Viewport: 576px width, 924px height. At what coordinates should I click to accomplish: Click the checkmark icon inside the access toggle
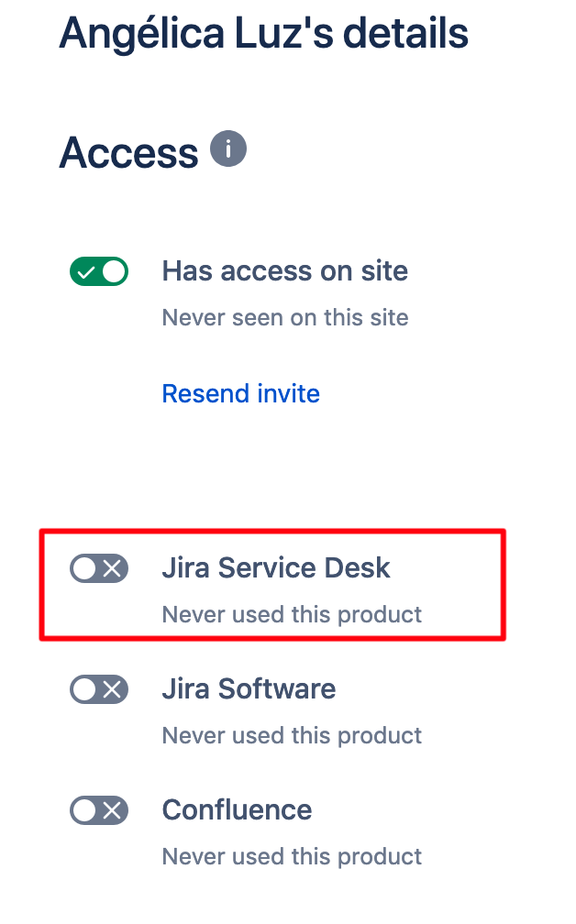coord(88,271)
